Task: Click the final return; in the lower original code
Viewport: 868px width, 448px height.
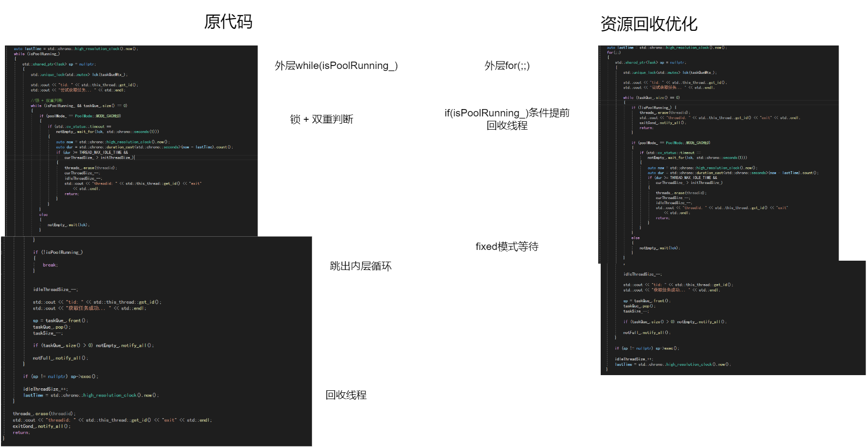Action: (22, 433)
